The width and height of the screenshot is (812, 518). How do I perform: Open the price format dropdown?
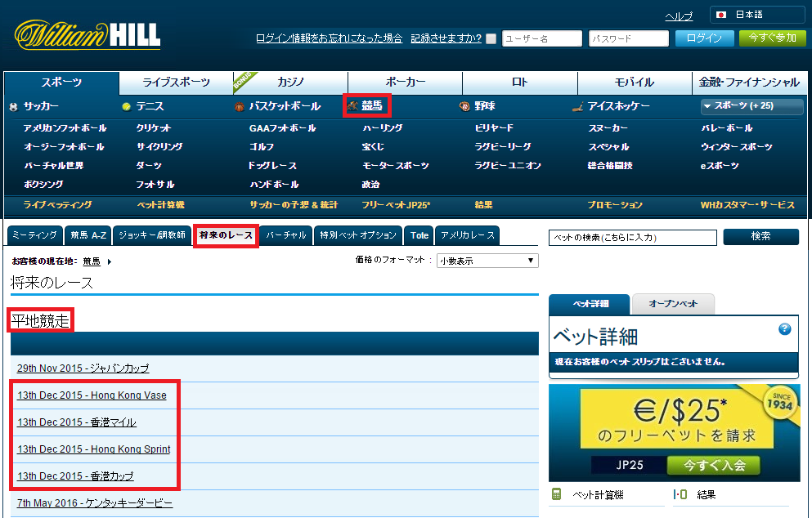point(487,261)
